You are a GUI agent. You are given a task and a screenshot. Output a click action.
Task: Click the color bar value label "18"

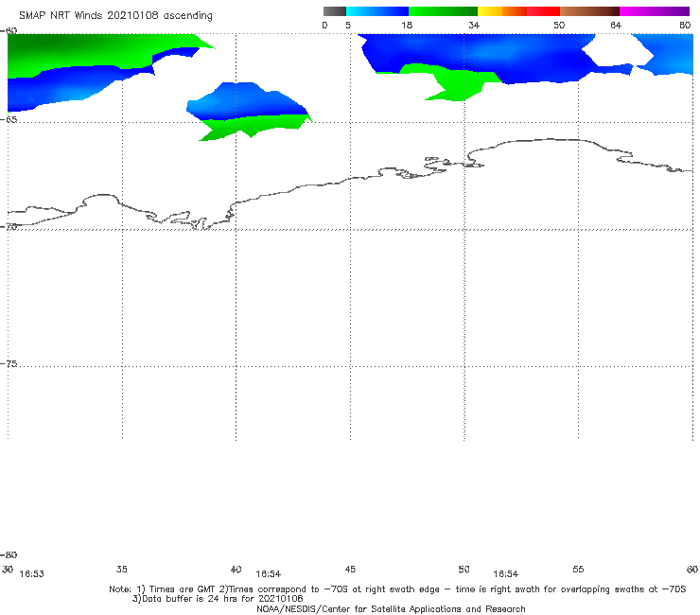(x=407, y=25)
